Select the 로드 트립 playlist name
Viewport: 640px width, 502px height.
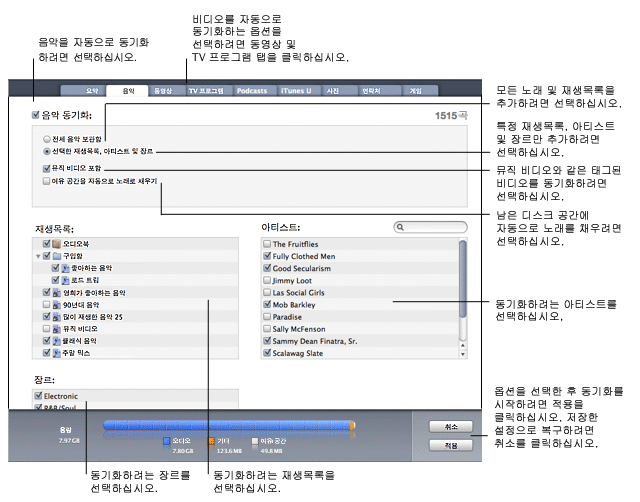(85, 280)
